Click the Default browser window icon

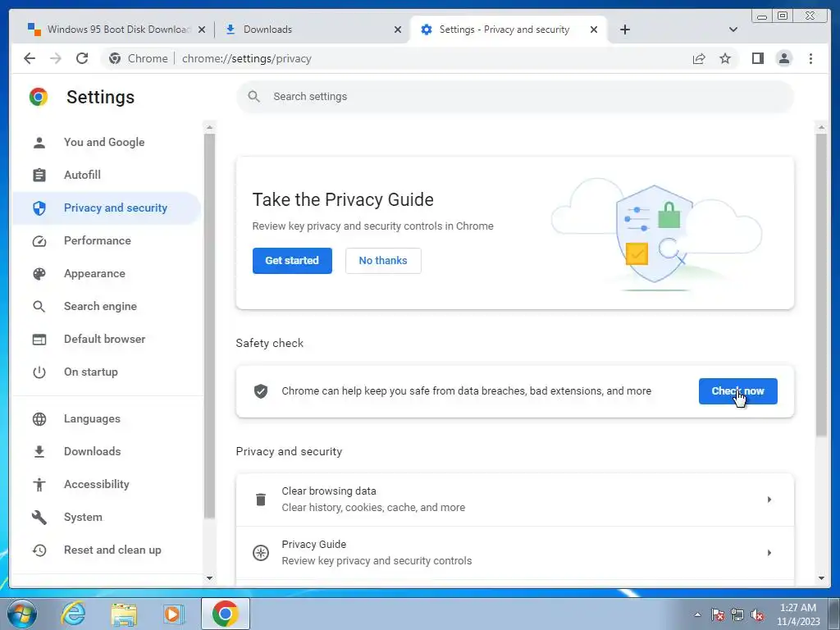pyautogui.click(x=39, y=340)
